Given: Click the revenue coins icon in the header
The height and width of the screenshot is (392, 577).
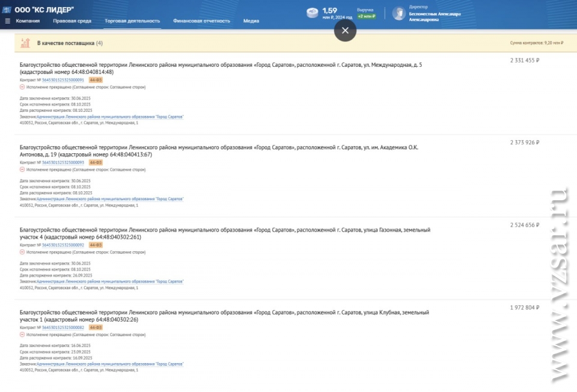Looking at the screenshot, I should coord(313,13).
